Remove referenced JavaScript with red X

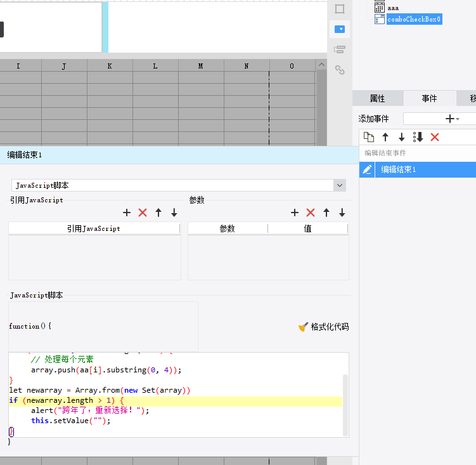pos(143,213)
